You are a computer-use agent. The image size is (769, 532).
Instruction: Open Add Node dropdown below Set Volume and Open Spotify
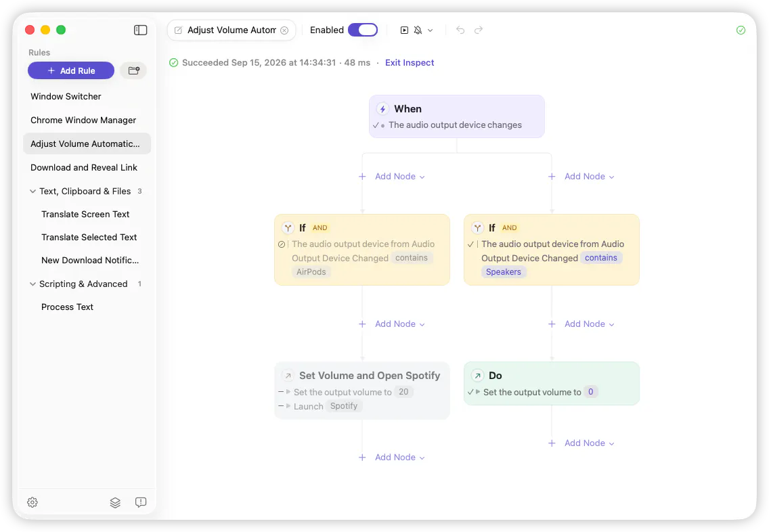click(x=399, y=458)
